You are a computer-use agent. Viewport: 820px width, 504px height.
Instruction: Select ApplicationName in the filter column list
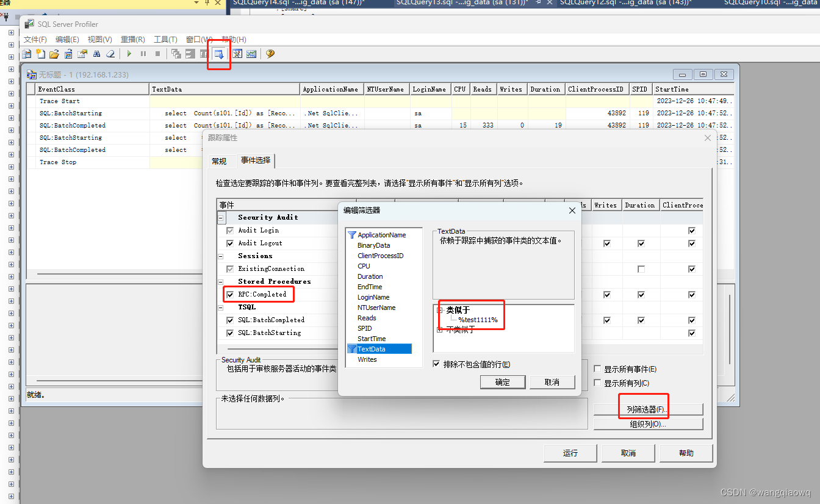point(381,235)
